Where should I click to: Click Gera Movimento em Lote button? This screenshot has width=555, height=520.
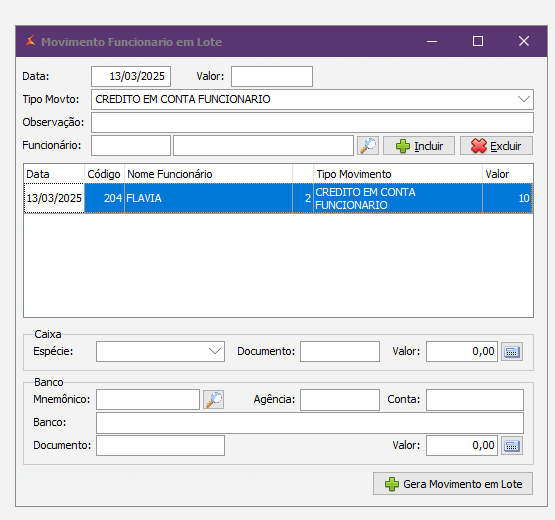pos(453,484)
